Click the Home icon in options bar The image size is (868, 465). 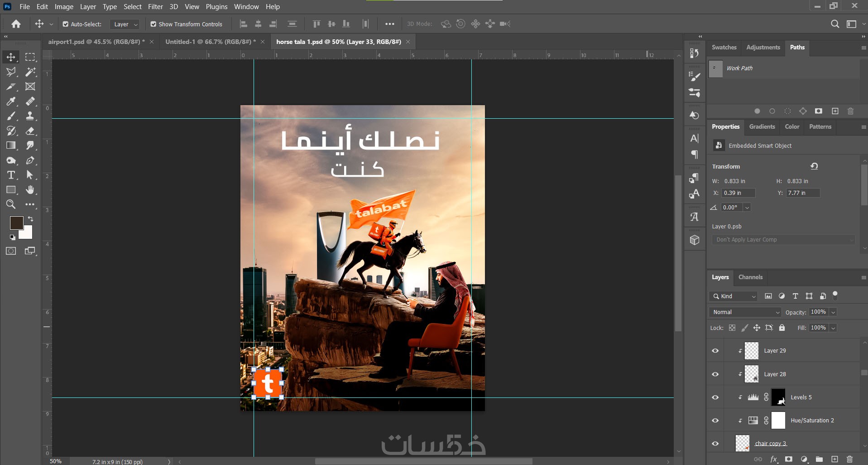coord(16,24)
